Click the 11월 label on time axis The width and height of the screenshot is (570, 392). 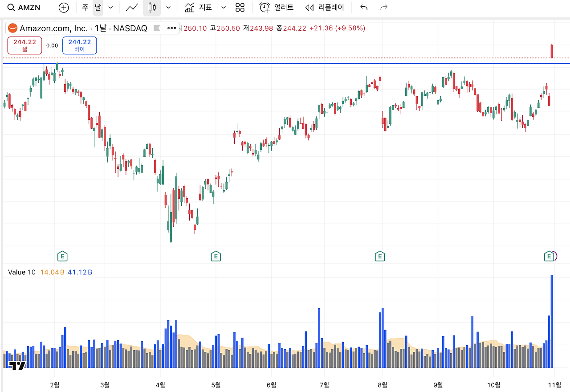[554, 385]
